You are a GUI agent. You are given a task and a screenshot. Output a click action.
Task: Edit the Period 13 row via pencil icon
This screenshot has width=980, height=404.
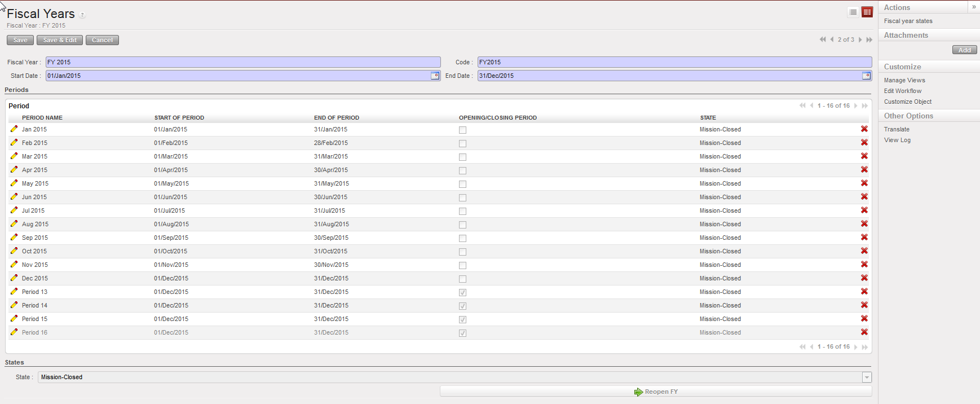click(x=14, y=292)
